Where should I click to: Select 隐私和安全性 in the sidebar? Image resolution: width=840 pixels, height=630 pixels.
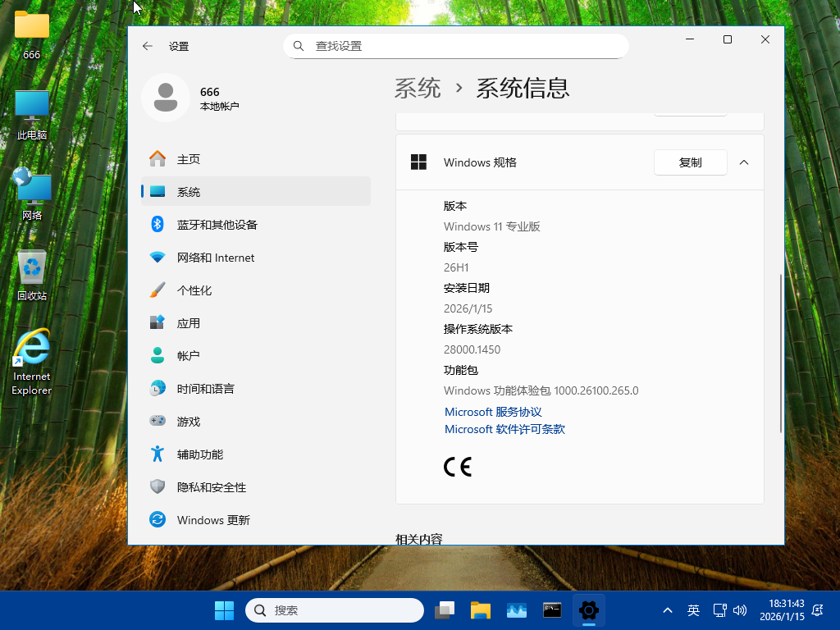tap(211, 487)
